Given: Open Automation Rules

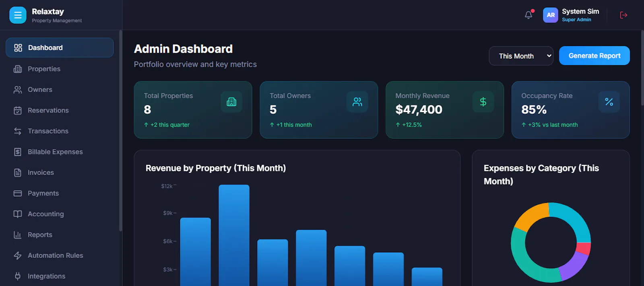Looking at the screenshot, I should (60, 255).
